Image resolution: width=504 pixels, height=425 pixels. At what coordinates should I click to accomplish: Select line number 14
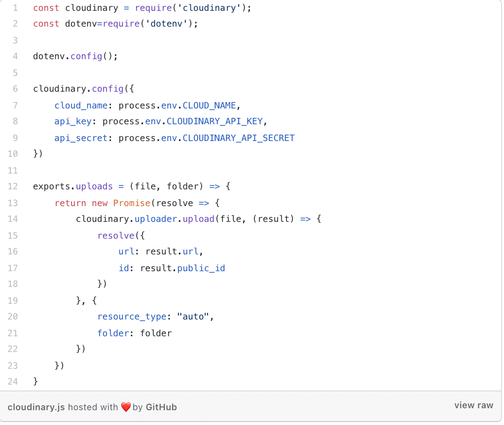tap(13, 219)
